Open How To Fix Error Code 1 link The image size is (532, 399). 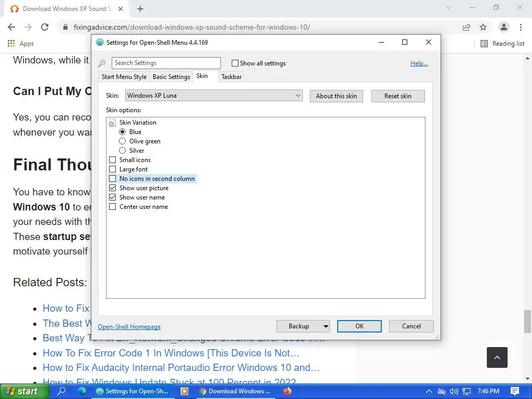171,353
